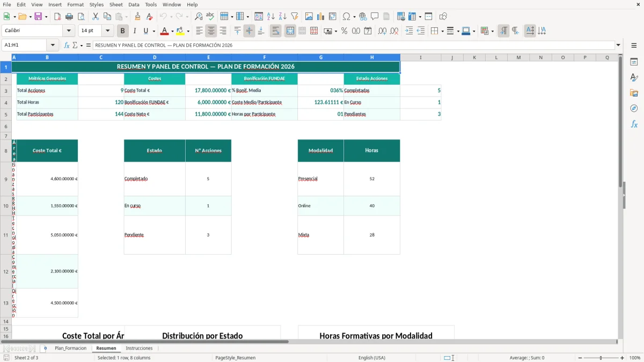Click English (USA) language in status bar
The height and width of the screenshot is (362, 644).
click(x=372, y=358)
